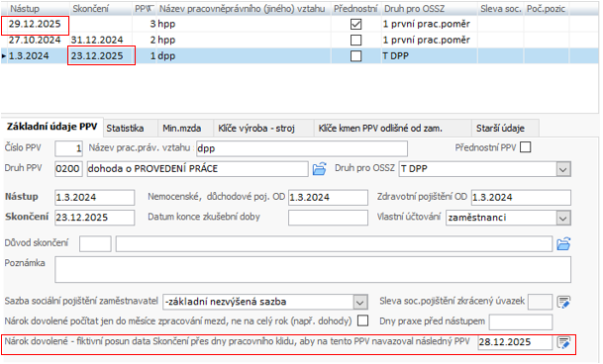Toggle Nárok dovolené počítat jen do měsíce checkbox
Screen dimensions: 603x364
click(x=362, y=320)
